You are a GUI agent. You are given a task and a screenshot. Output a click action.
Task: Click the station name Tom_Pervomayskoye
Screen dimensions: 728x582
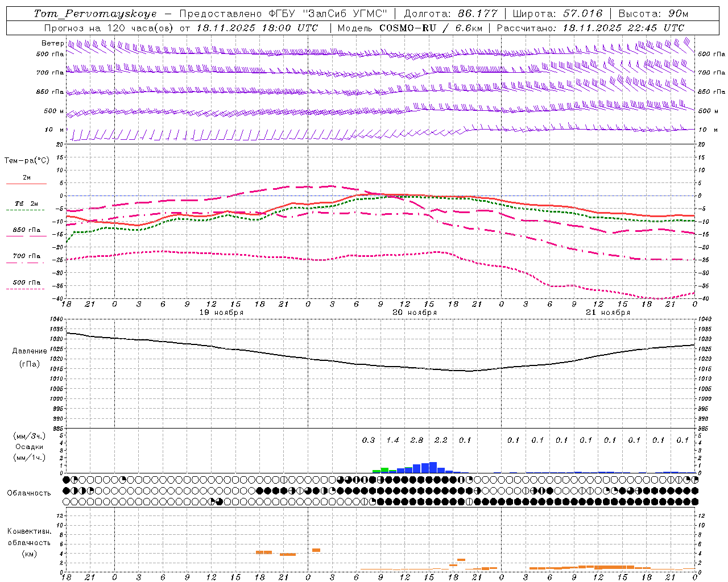coord(95,14)
